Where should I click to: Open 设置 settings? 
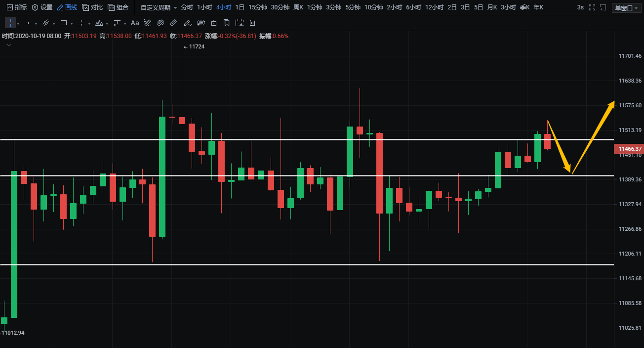click(x=42, y=7)
